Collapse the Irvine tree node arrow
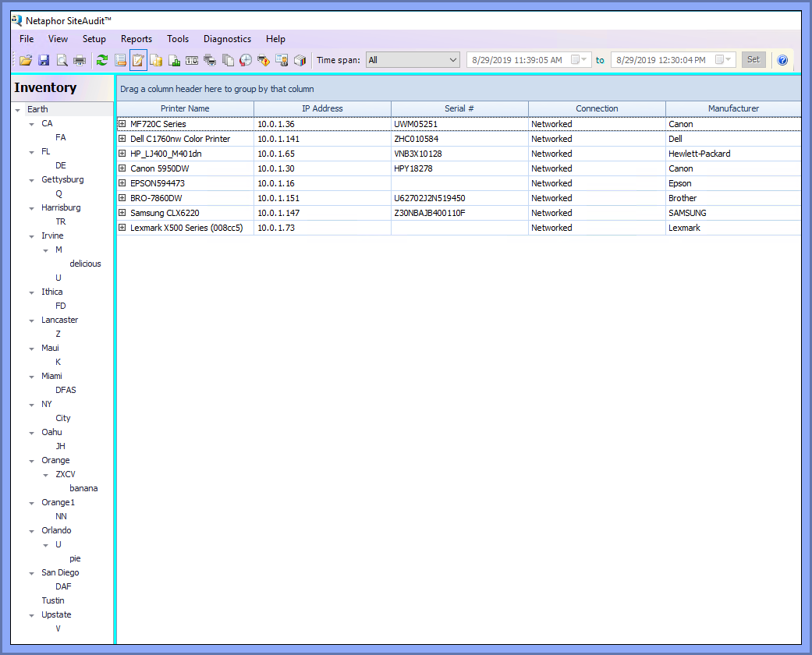 tap(31, 236)
